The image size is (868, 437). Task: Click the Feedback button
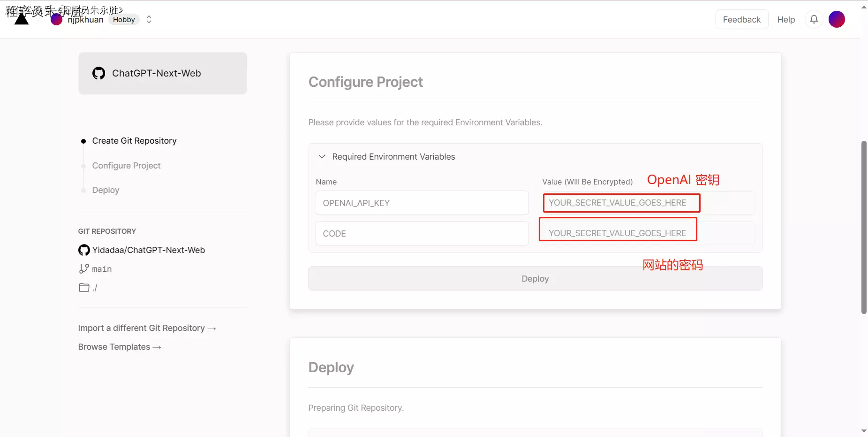click(x=741, y=20)
